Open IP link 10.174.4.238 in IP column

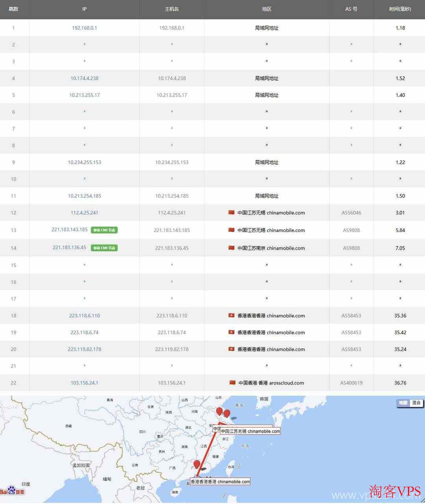click(84, 78)
